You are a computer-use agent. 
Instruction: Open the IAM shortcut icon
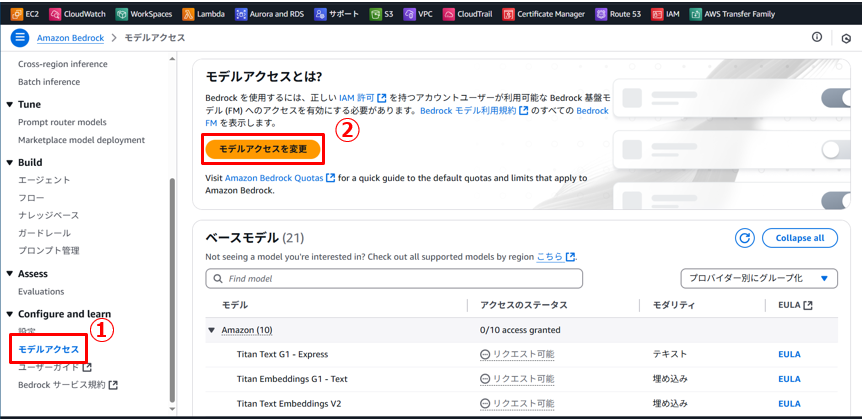click(x=657, y=14)
